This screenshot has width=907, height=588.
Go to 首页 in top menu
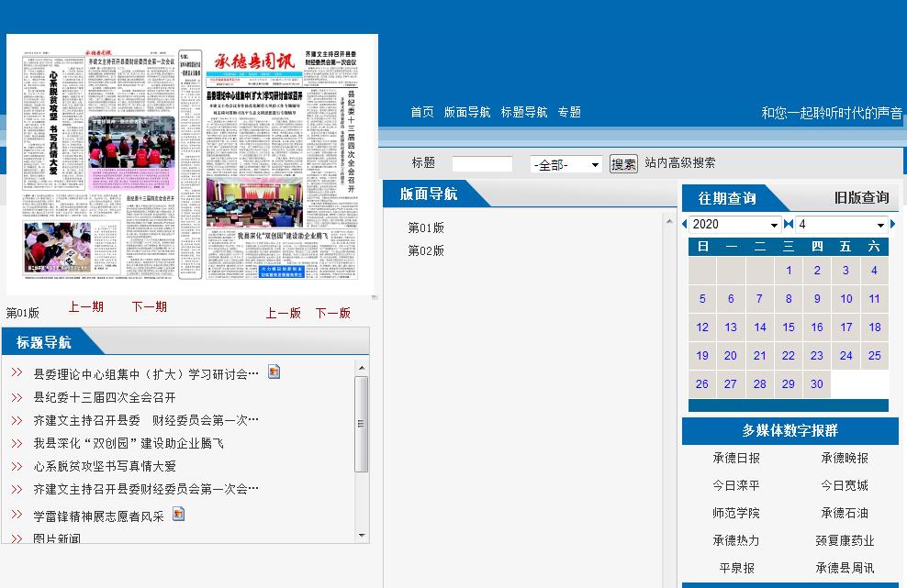point(422,112)
